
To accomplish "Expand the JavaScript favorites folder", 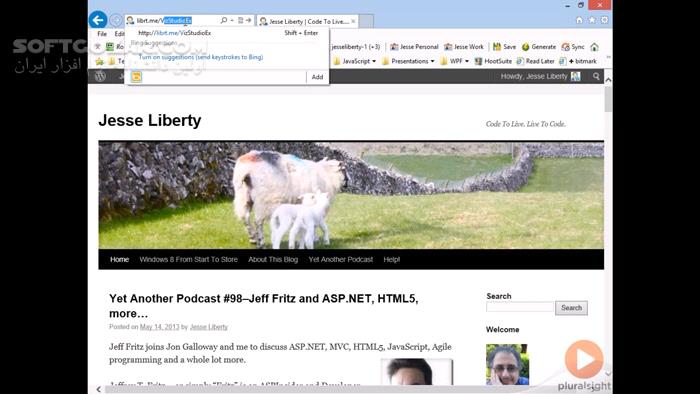I will coord(355,61).
